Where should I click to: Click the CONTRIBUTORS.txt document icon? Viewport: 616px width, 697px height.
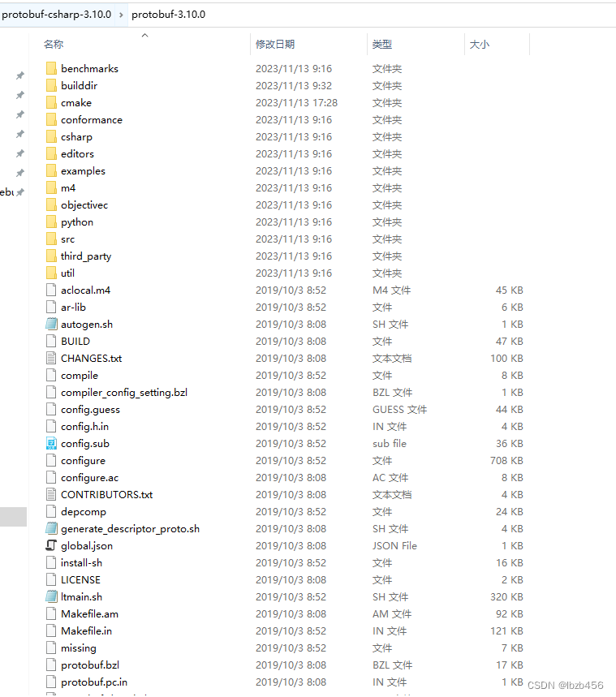51,494
